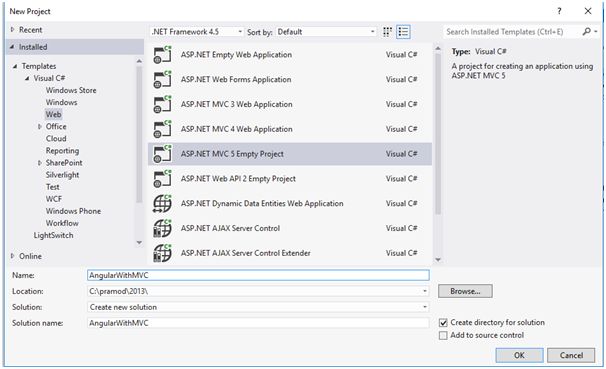
Task: Click the AJAX Server Control Extender icon
Action: click(x=162, y=253)
